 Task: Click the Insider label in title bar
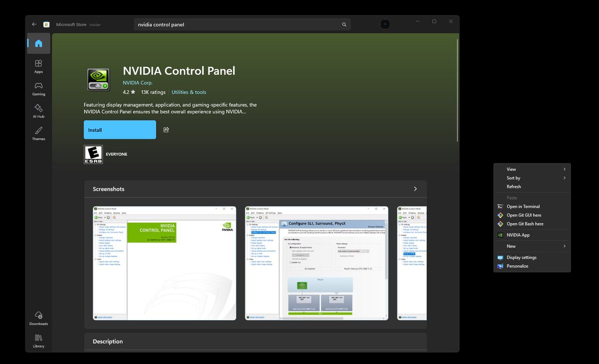95,24
